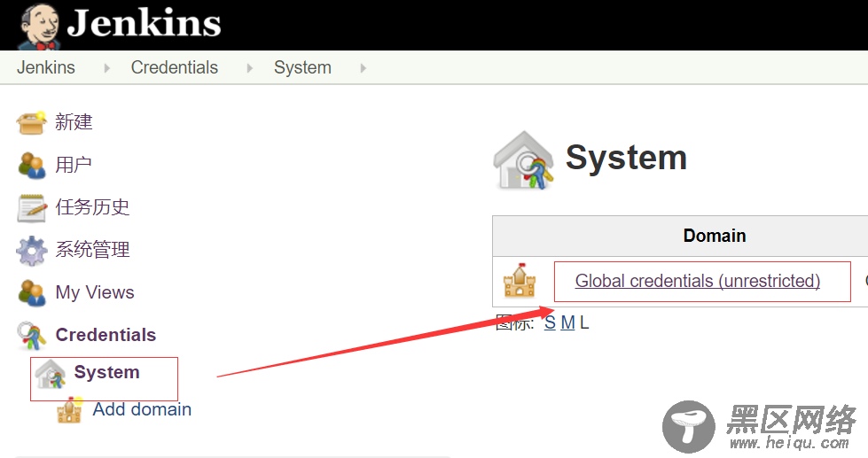Open the Credentials breadcrumb link

pos(175,67)
